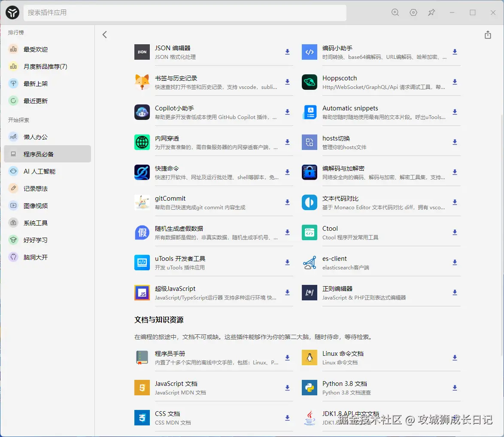Open 系统工具 category

click(x=47, y=223)
